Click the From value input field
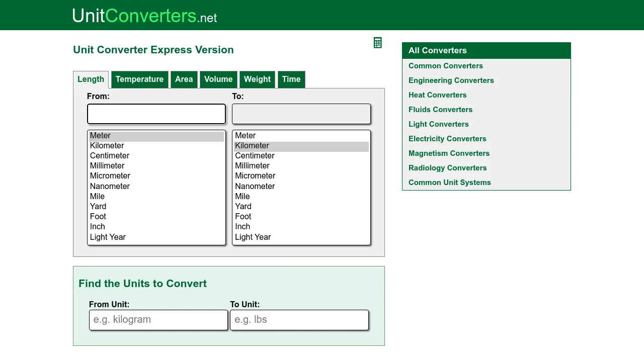This screenshot has width=644, height=362. click(x=156, y=114)
